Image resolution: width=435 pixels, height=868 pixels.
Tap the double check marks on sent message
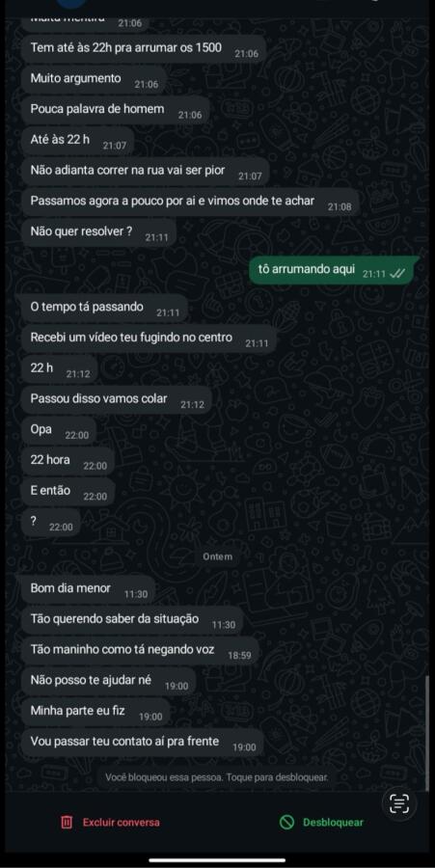pos(397,274)
